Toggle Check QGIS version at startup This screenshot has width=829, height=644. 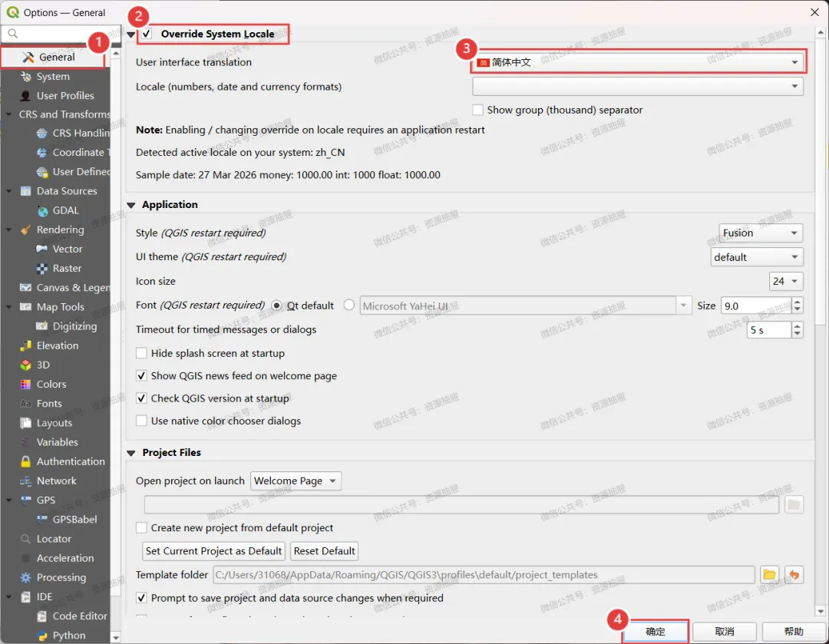pyautogui.click(x=141, y=398)
